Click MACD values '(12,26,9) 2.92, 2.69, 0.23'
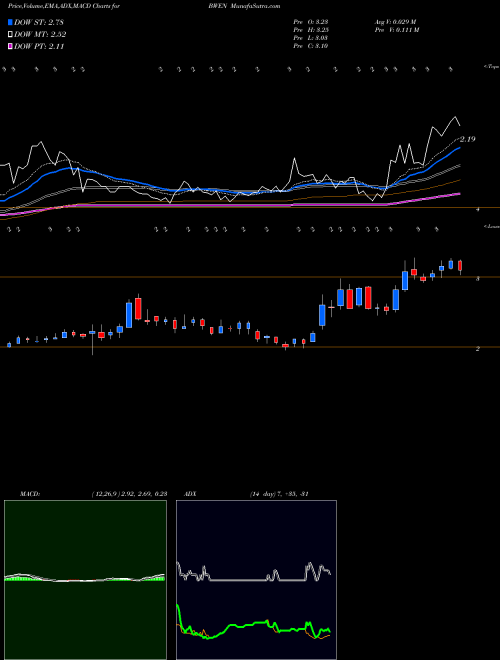 tap(129, 494)
